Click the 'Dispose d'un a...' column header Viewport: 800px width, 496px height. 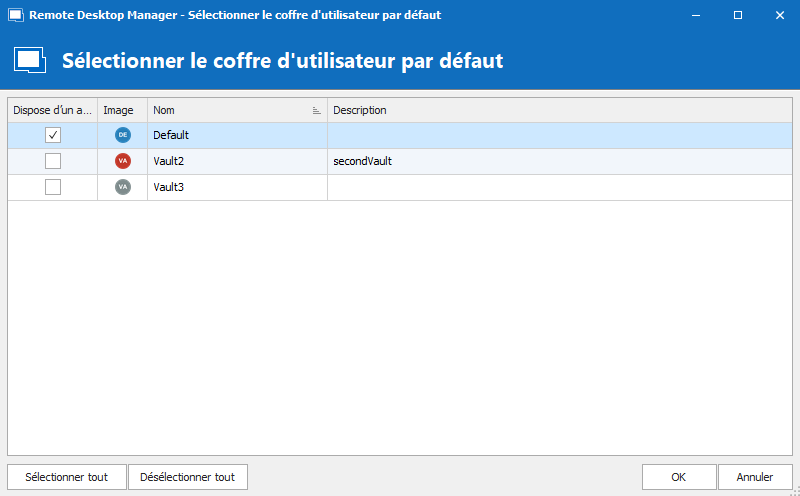click(53, 110)
